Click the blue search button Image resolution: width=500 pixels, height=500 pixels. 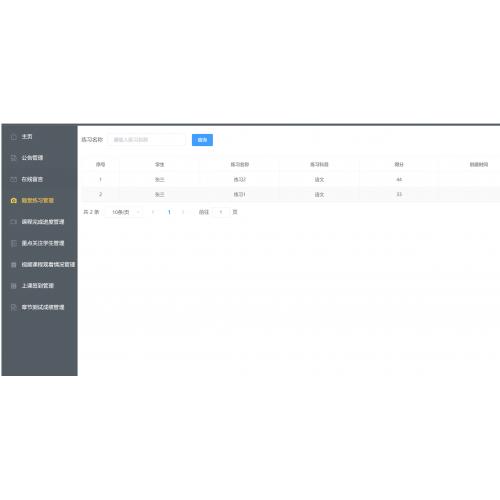click(202, 140)
